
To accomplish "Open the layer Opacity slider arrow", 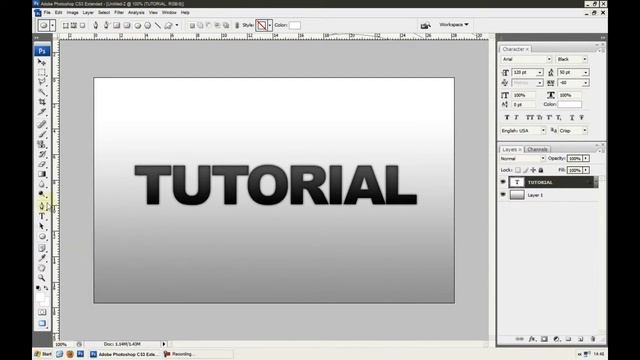I will click(x=586, y=158).
